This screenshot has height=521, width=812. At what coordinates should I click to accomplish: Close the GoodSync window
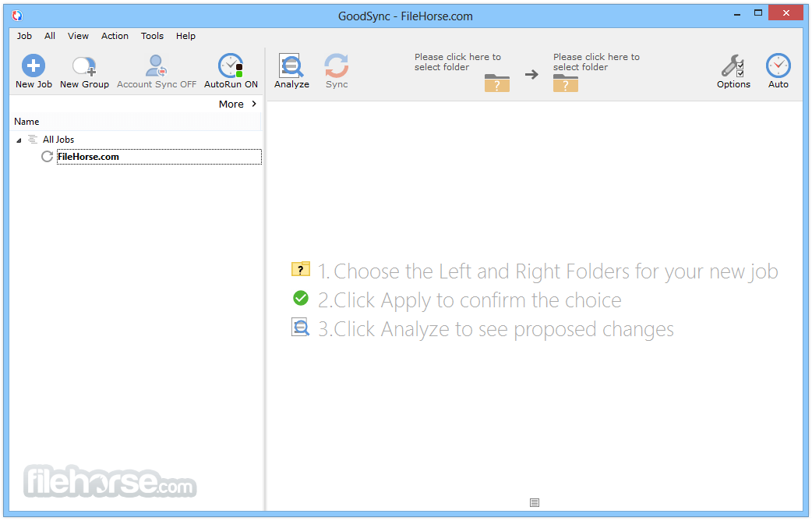coord(786,13)
